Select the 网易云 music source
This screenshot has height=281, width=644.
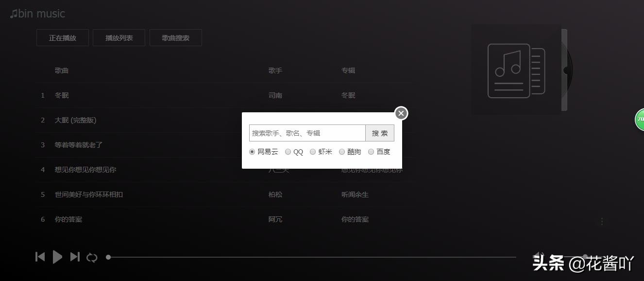click(252, 151)
